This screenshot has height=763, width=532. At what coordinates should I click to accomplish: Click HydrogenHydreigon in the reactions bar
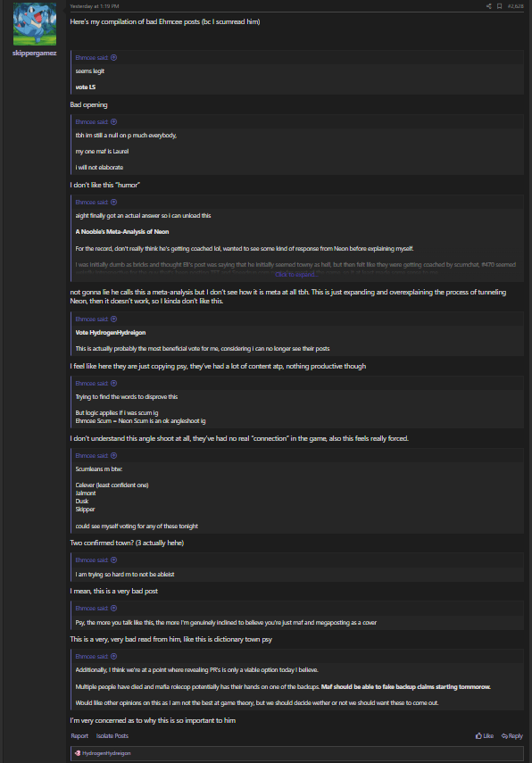pos(106,753)
